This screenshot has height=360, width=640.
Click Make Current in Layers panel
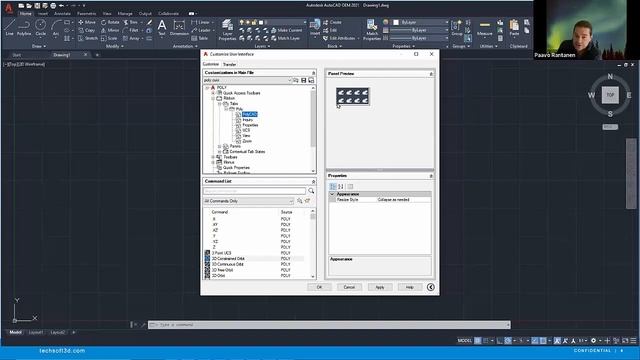tap(286, 30)
